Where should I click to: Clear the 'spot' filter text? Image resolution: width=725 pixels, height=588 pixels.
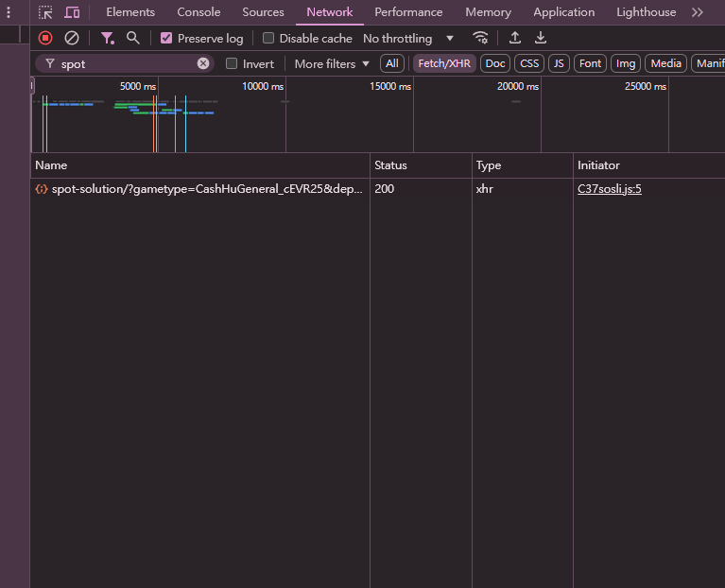coord(203,63)
